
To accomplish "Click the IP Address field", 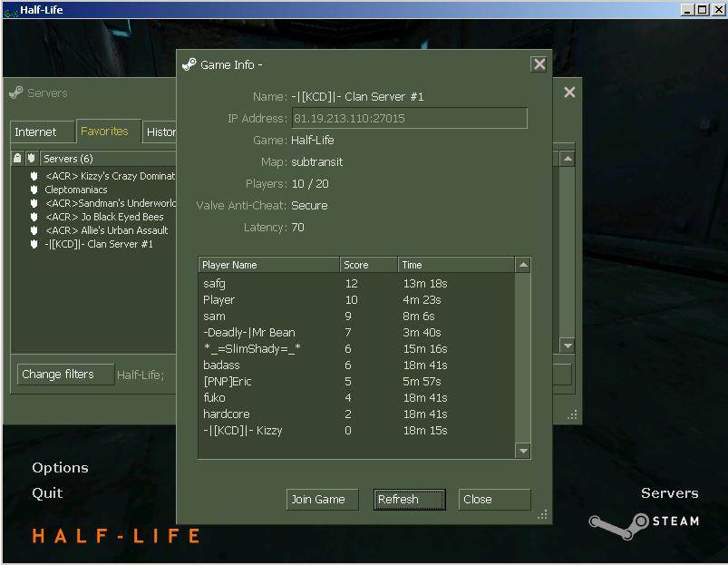I will pyautogui.click(x=409, y=118).
